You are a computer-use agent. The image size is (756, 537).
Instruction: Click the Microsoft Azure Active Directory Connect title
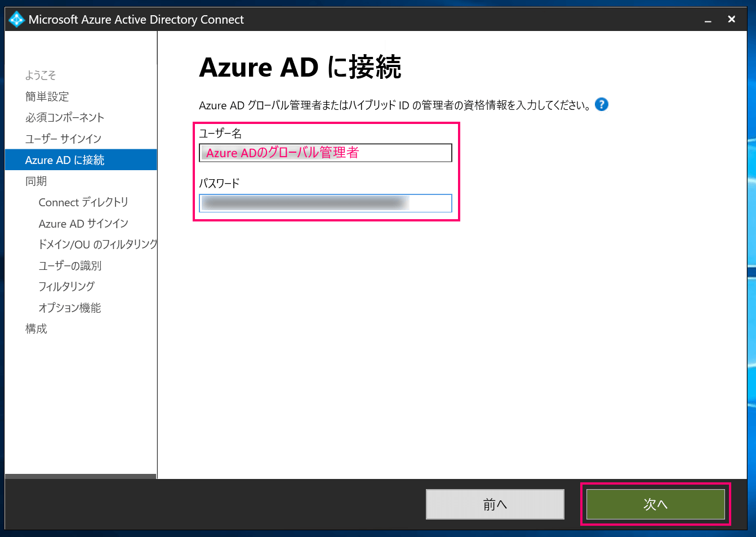pyautogui.click(x=136, y=19)
